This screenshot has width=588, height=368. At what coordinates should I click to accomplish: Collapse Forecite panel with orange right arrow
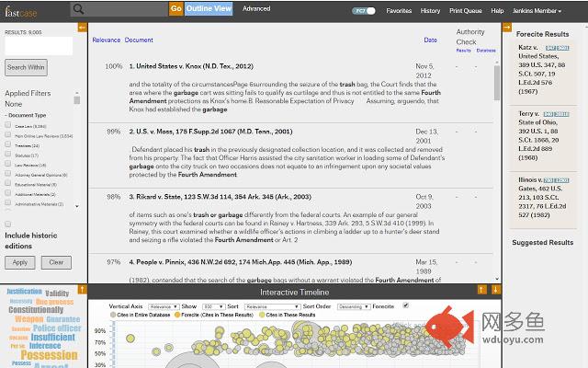click(x=507, y=28)
